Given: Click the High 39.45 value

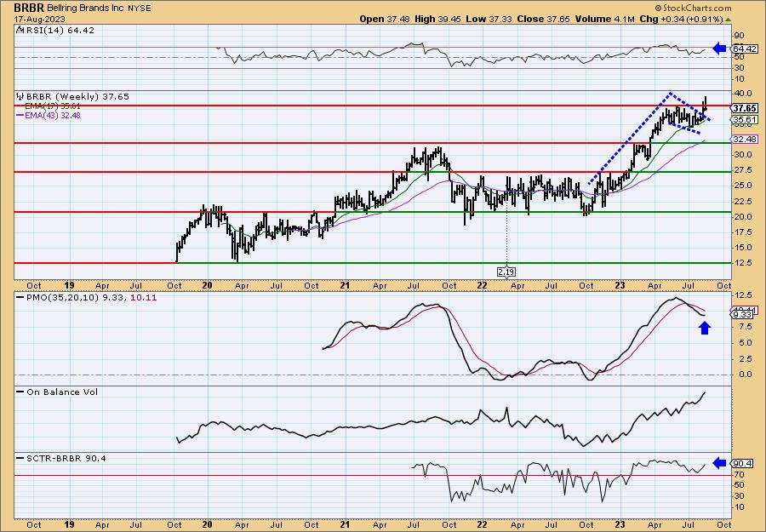Looking at the screenshot, I should (x=437, y=19).
